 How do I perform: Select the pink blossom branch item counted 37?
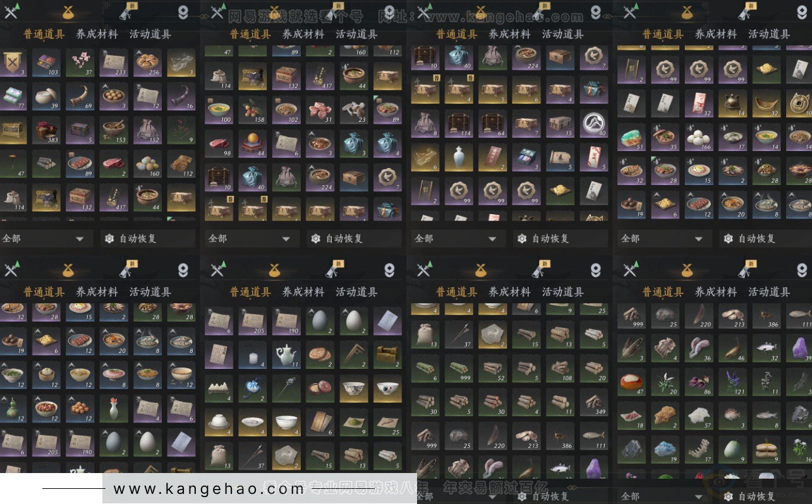point(80,63)
